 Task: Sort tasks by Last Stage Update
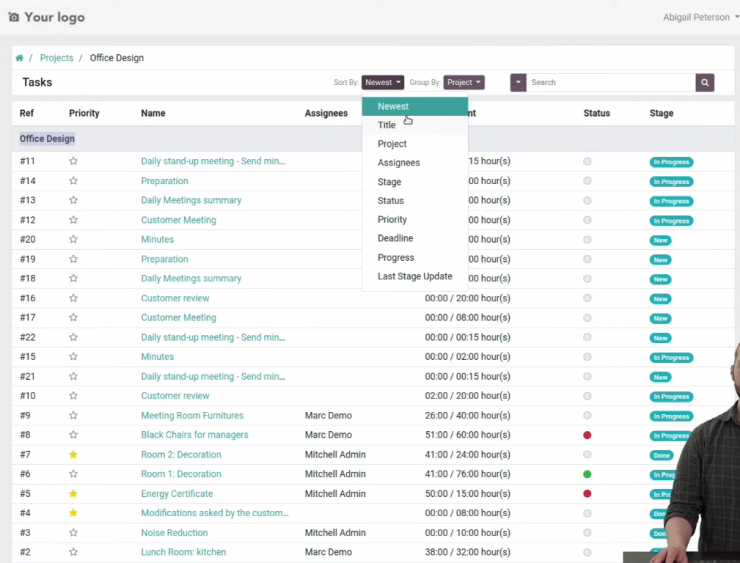tap(415, 277)
